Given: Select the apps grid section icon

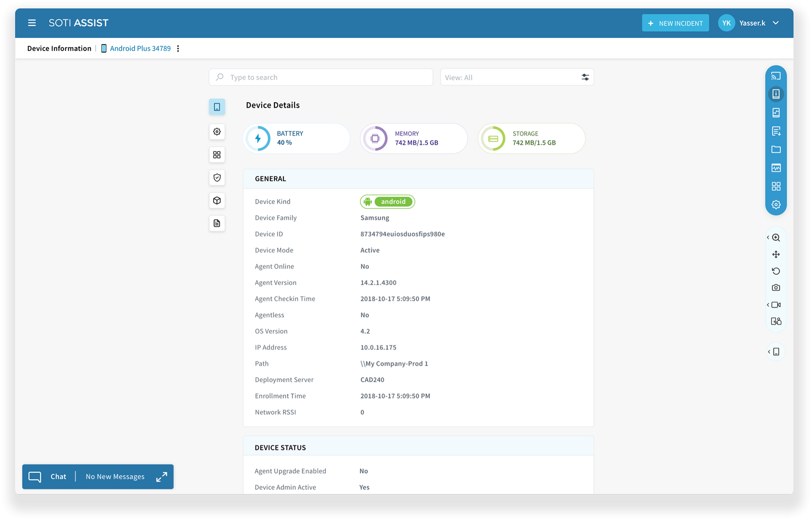Looking at the screenshot, I should tap(217, 155).
